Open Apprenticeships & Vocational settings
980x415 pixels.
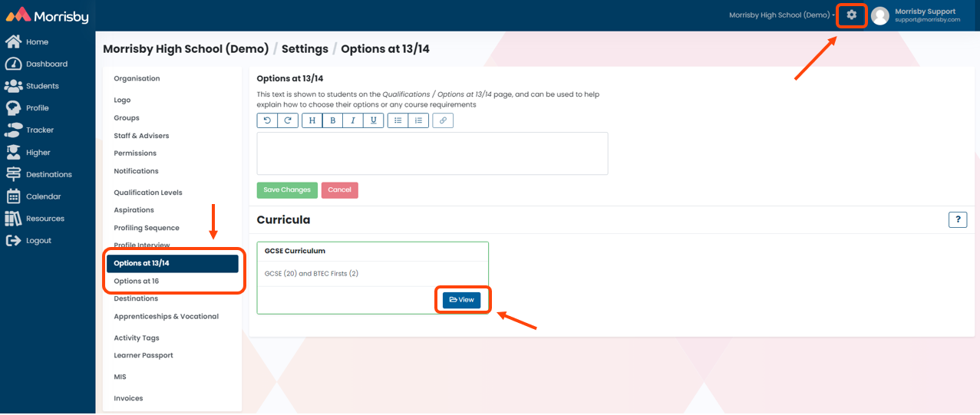166,316
